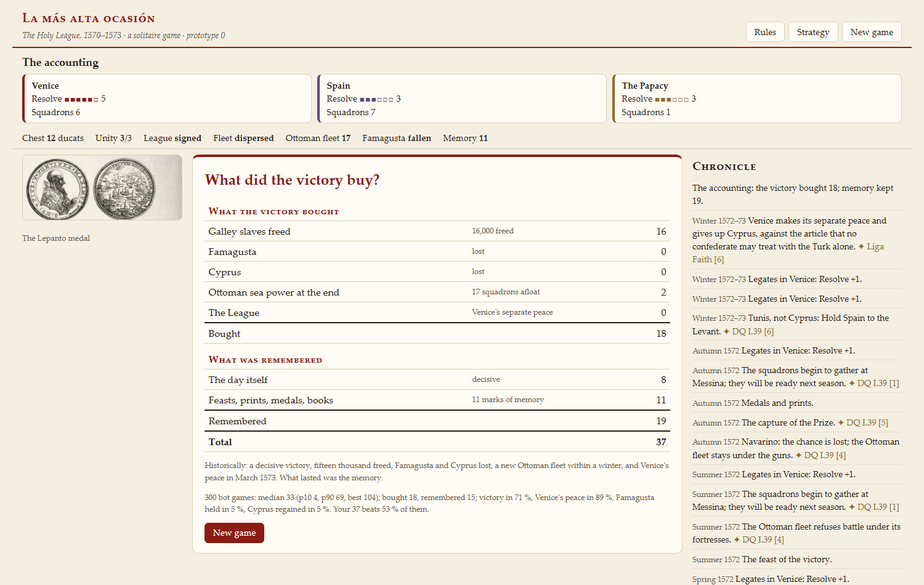The height and width of the screenshot is (585, 924).
Task: Click Venice's Resolve pip meter
Action: [81, 99]
